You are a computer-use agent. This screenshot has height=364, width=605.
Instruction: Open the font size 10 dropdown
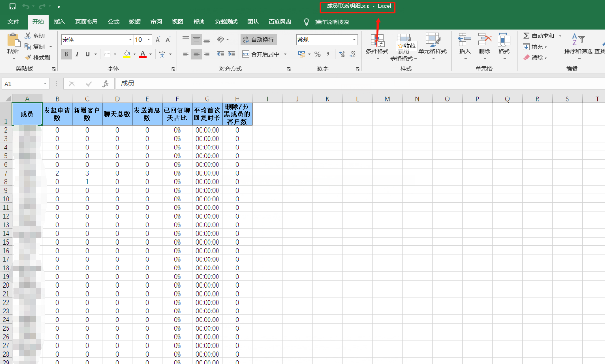point(149,40)
